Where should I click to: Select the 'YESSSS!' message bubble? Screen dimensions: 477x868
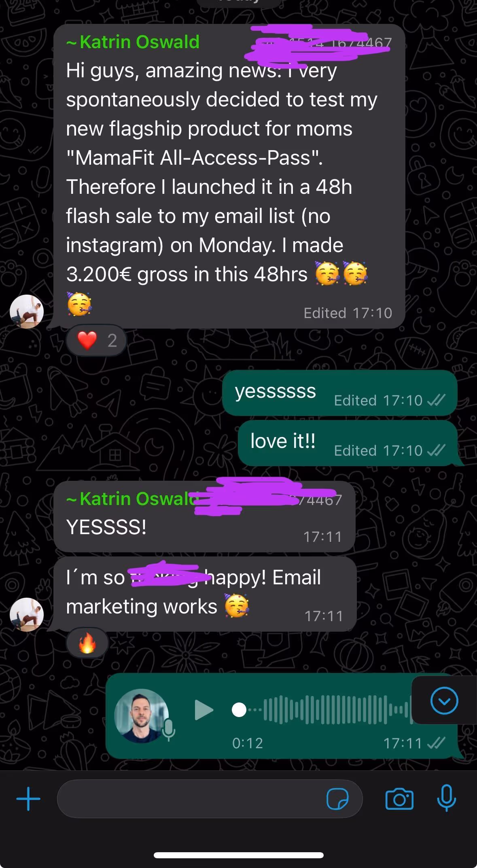[204, 516]
